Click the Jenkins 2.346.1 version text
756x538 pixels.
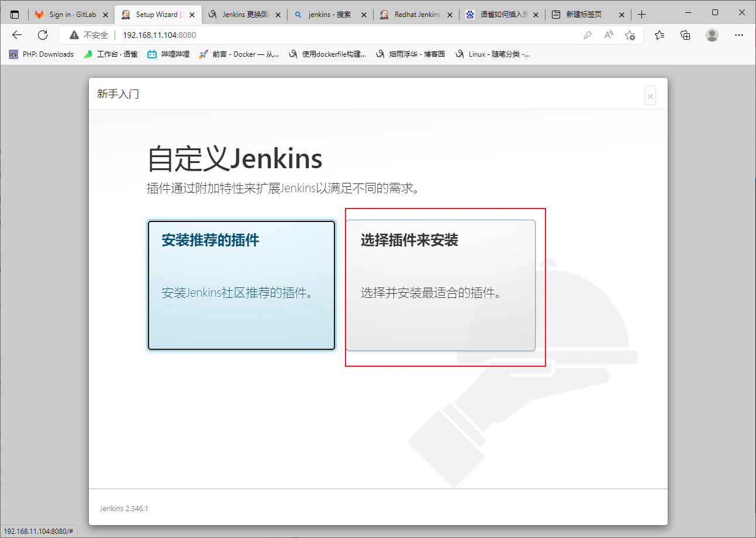123,508
